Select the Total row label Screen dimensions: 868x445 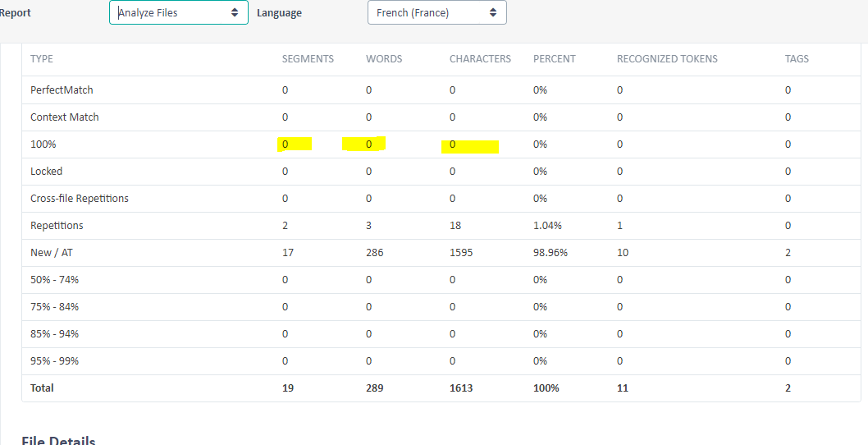tap(42, 388)
